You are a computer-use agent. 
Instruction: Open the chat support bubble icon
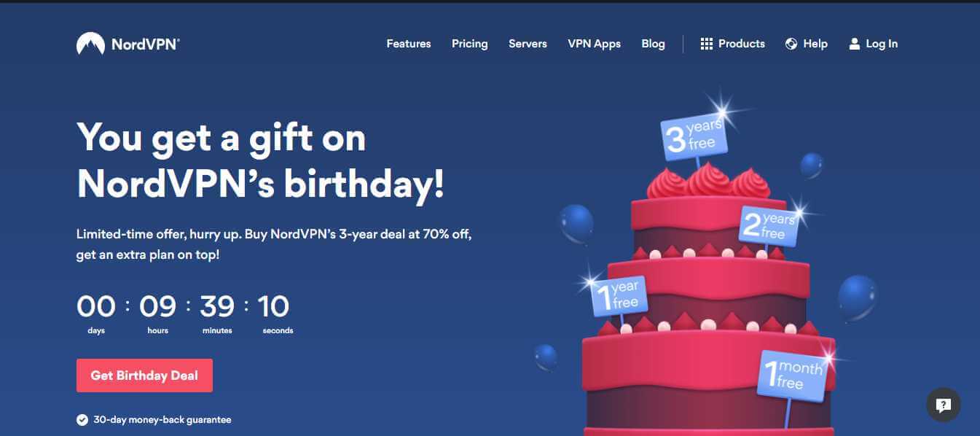point(944,405)
